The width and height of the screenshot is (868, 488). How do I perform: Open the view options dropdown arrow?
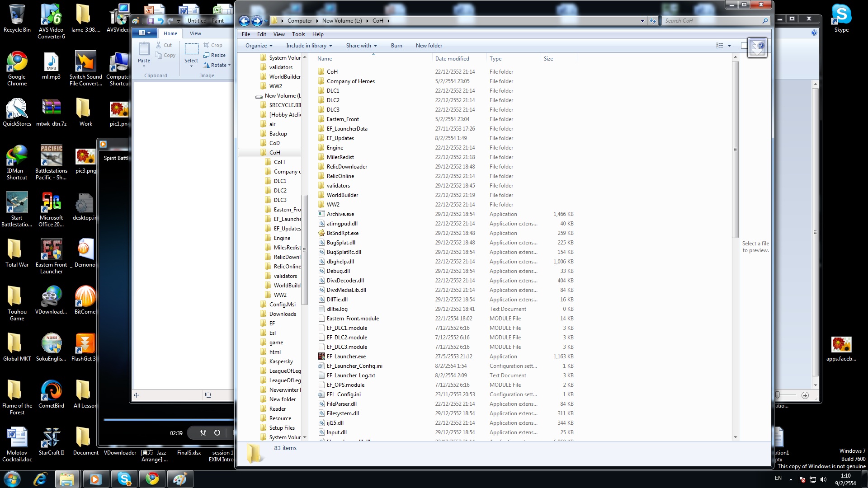(729, 46)
